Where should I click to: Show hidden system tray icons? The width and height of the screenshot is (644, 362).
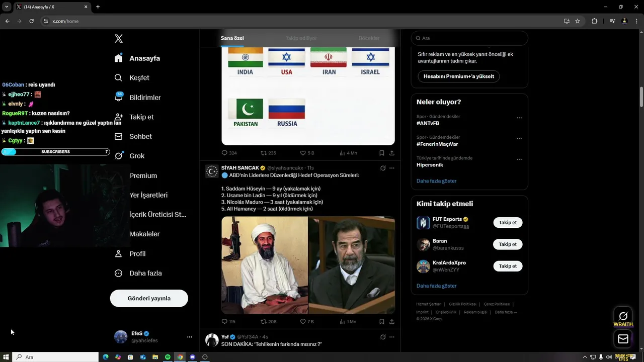point(585,357)
